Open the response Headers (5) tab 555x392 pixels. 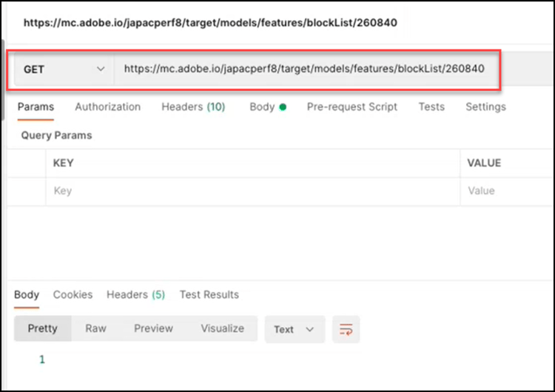tap(136, 294)
